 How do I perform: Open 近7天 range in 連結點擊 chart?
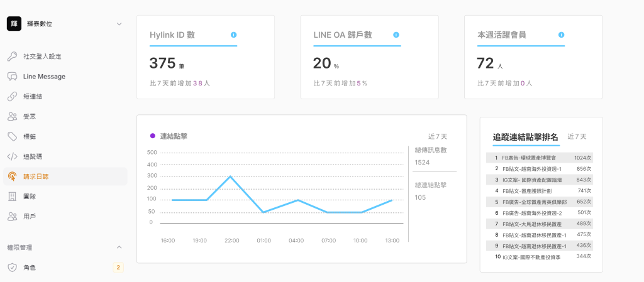tap(438, 136)
